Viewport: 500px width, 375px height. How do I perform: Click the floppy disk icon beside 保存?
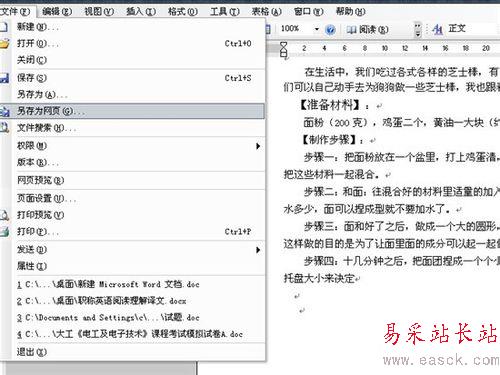coord(4,78)
